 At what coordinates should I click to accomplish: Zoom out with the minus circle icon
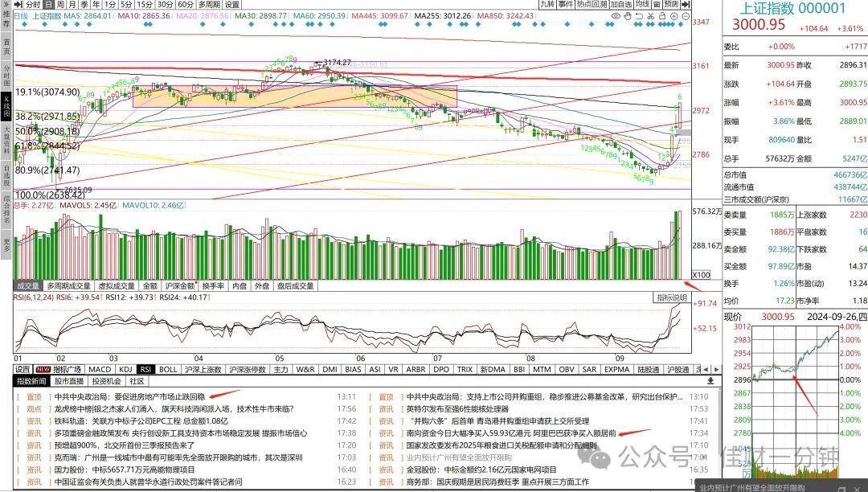pyautogui.click(x=685, y=16)
